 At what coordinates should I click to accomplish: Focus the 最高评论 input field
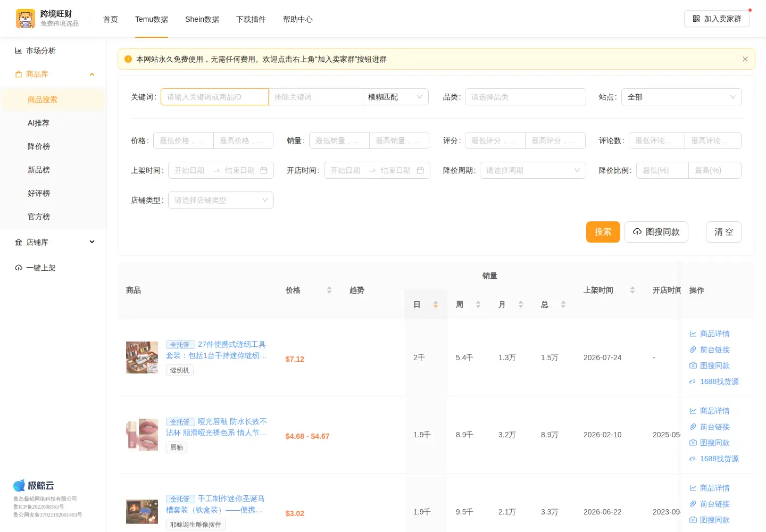click(x=713, y=140)
